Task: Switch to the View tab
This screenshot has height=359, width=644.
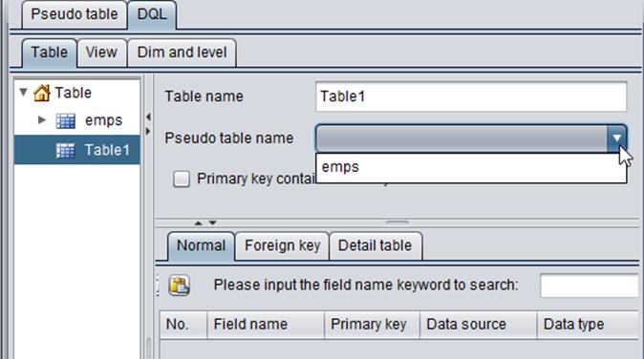Action: [101, 53]
